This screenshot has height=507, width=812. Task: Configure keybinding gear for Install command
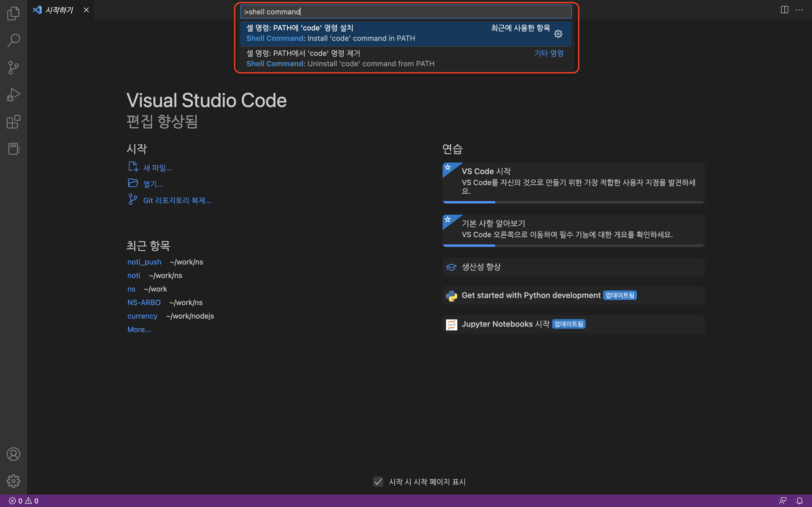click(558, 34)
